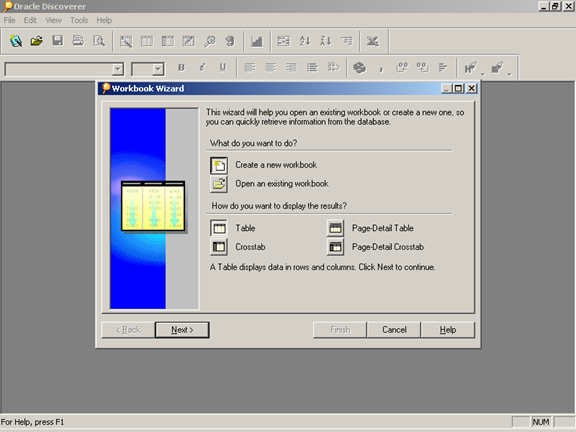Click 'For Help, press F1' status text
Viewport: 576px width, 432px height.
pos(32,422)
